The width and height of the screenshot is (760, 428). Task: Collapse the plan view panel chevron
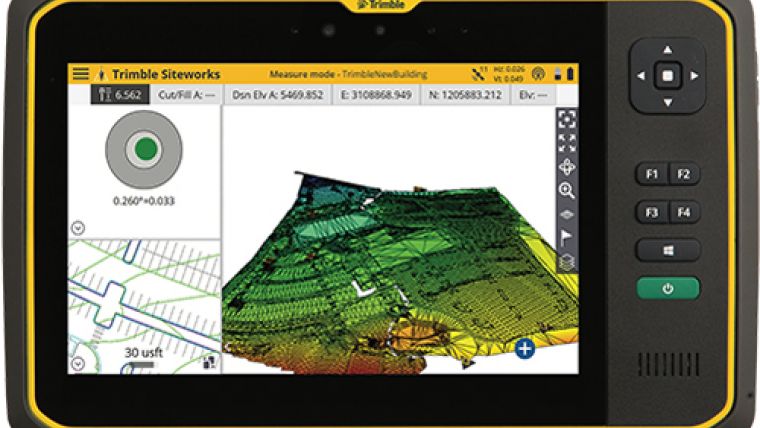78,364
